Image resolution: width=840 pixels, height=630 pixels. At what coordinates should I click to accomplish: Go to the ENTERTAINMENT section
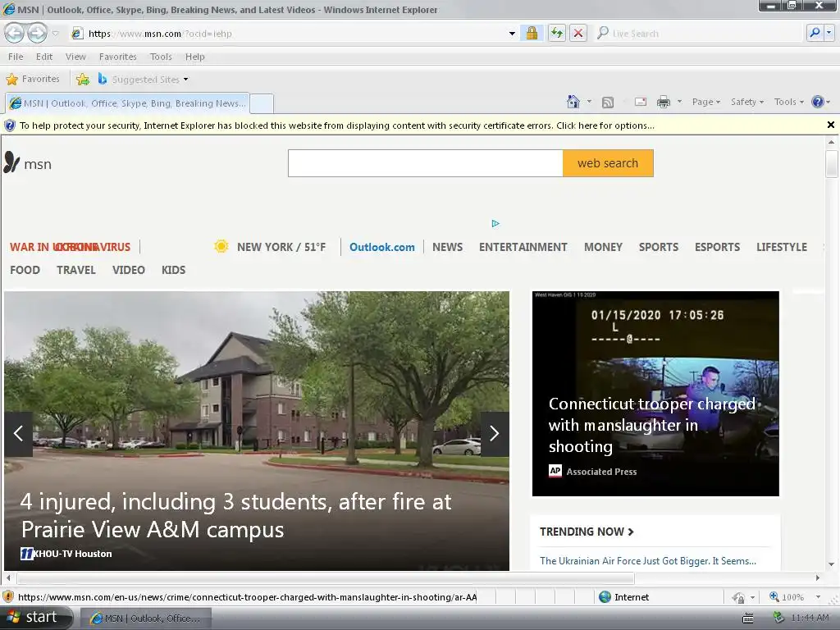(x=523, y=247)
